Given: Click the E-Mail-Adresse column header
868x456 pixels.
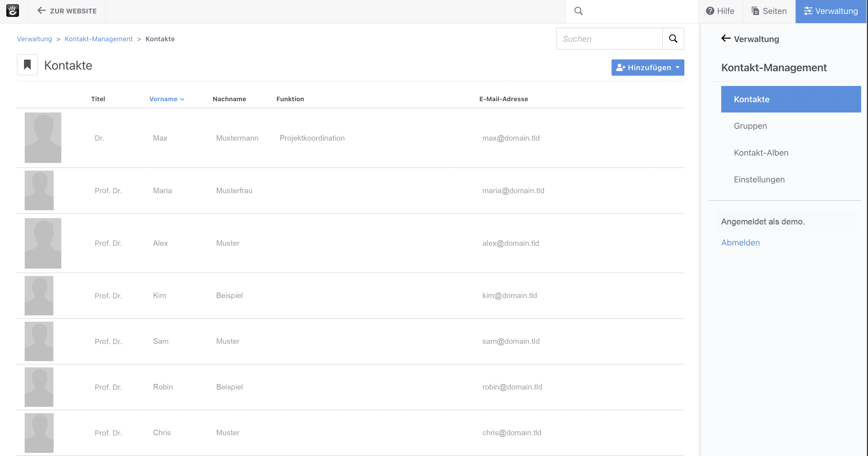Looking at the screenshot, I should [503, 99].
